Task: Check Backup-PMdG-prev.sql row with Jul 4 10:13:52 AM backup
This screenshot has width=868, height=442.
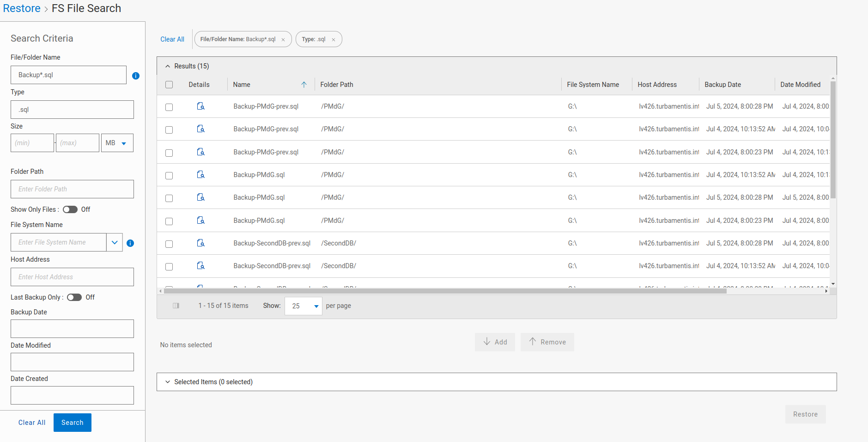Action: tap(169, 130)
